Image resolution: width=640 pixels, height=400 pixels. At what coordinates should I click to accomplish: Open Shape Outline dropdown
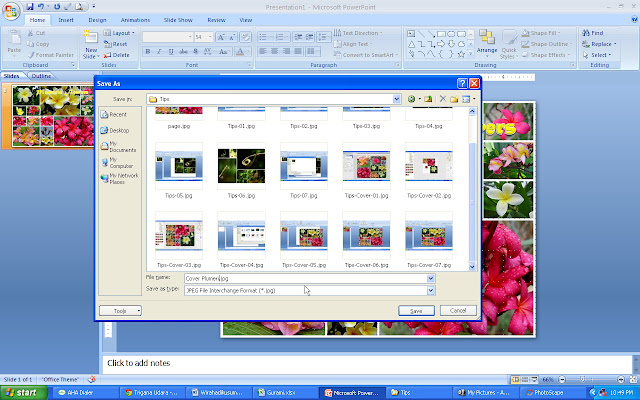[547, 44]
